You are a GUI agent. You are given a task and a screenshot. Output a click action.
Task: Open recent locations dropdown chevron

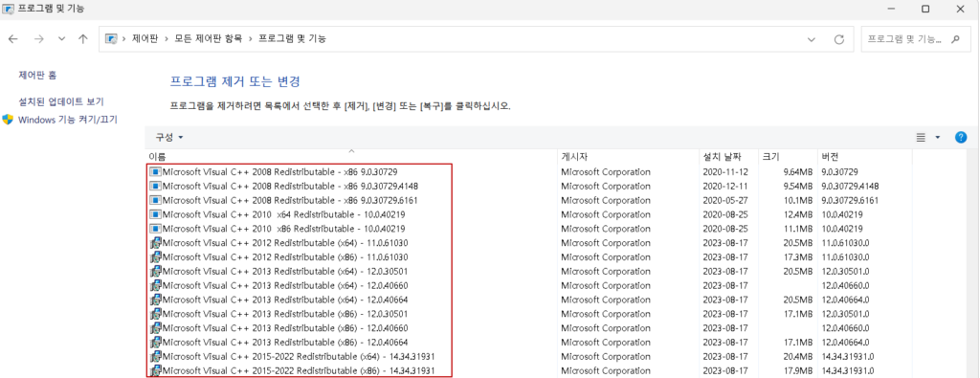(x=61, y=38)
